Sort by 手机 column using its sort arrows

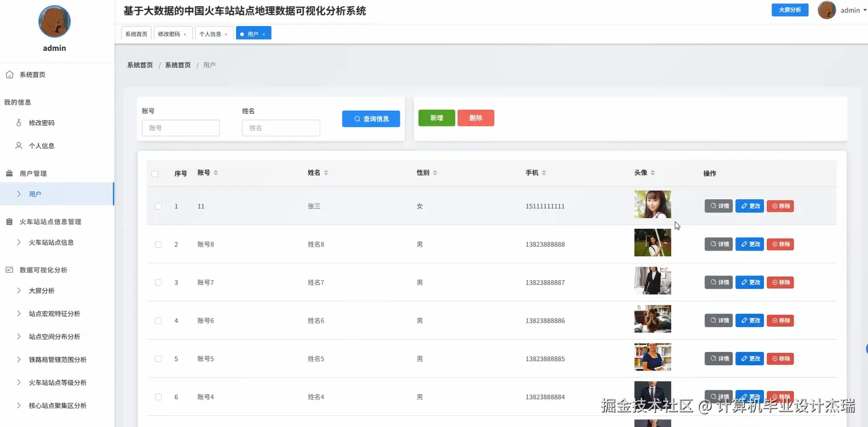[x=544, y=173]
